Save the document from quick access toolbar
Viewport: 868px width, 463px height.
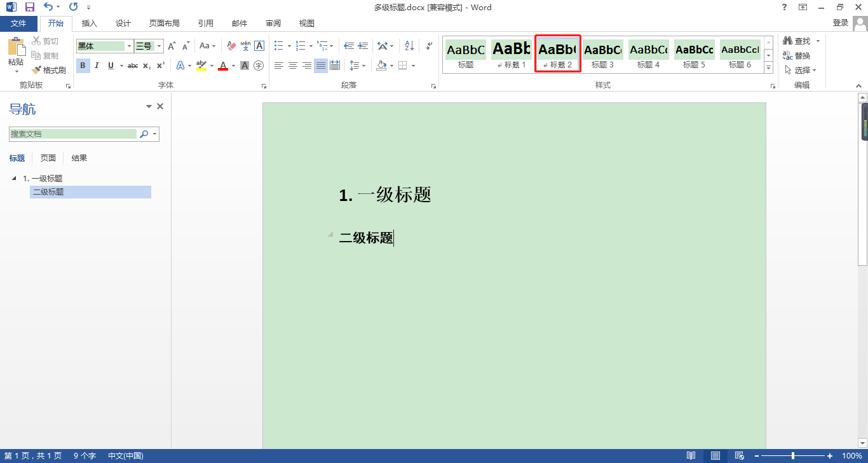tap(29, 8)
